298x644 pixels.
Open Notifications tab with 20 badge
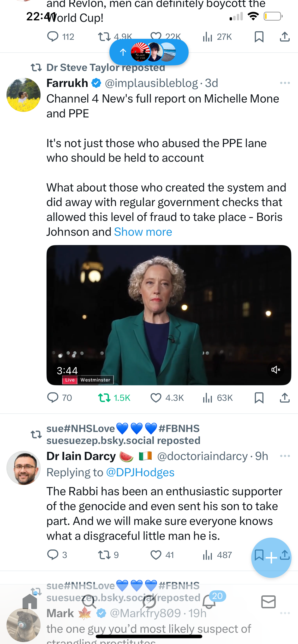[209, 602]
